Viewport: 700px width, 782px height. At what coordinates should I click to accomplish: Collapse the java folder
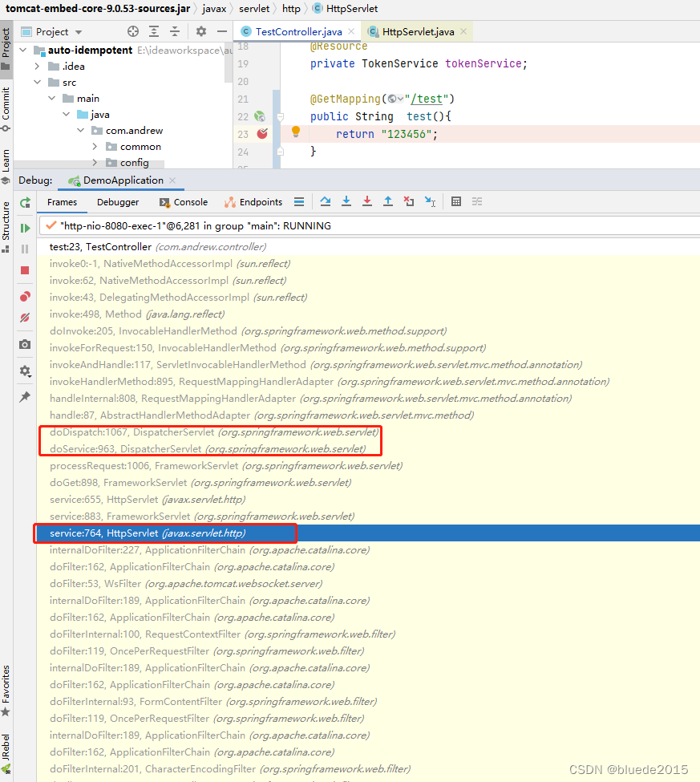click(x=66, y=114)
